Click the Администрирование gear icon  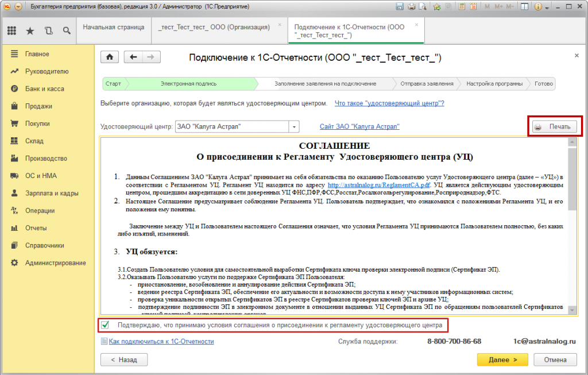(14, 262)
